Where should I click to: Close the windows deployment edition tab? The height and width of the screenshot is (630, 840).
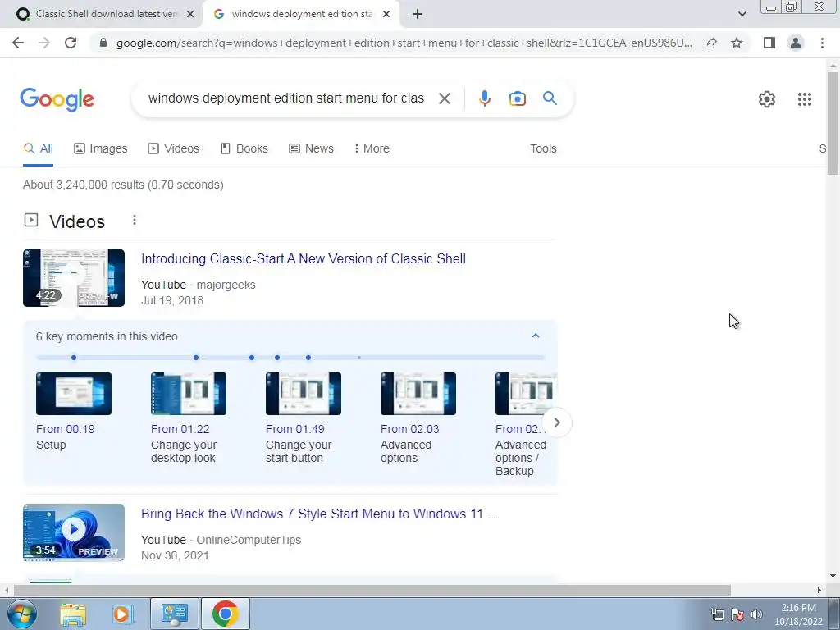click(386, 15)
